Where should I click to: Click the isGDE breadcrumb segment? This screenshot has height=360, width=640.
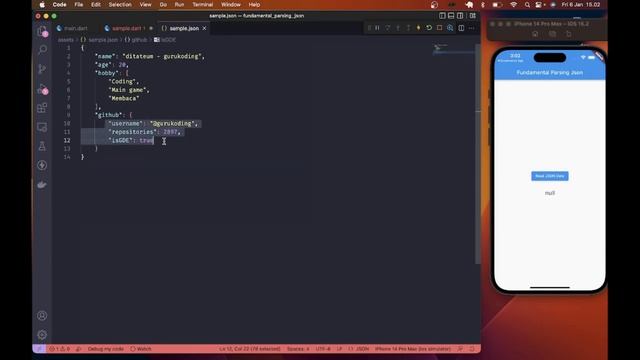click(x=165, y=40)
